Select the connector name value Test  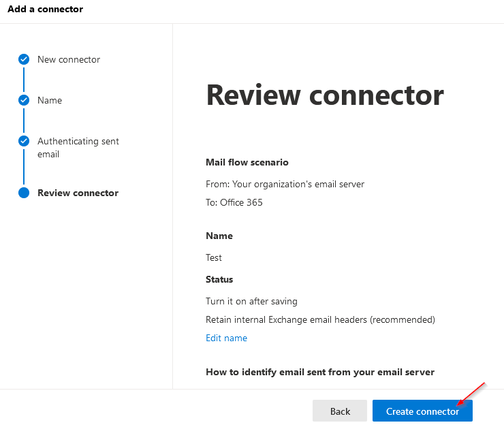click(x=214, y=257)
